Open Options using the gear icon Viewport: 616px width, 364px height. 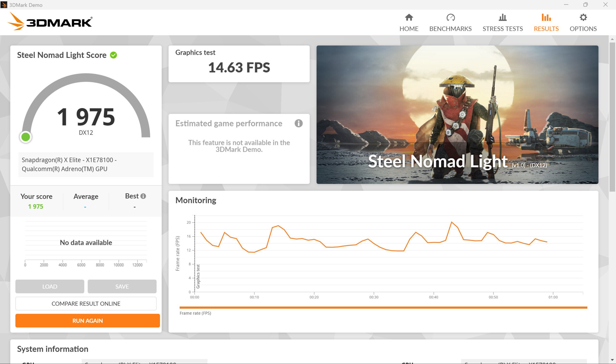(583, 17)
